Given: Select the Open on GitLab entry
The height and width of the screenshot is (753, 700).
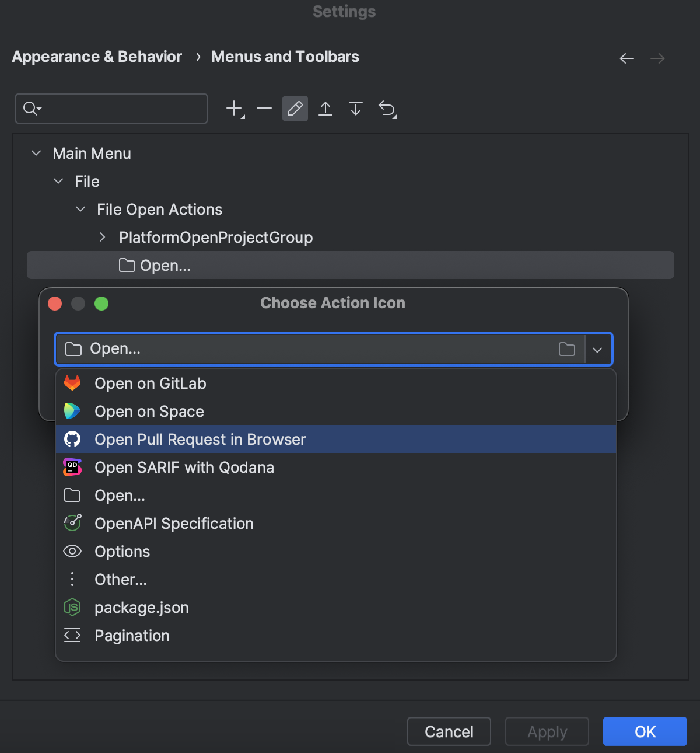Looking at the screenshot, I should (x=150, y=383).
